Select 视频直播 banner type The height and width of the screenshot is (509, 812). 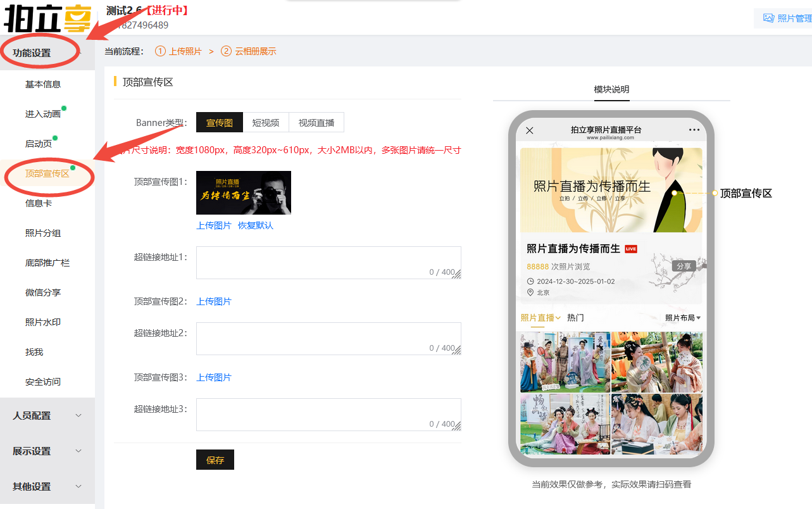(x=316, y=123)
